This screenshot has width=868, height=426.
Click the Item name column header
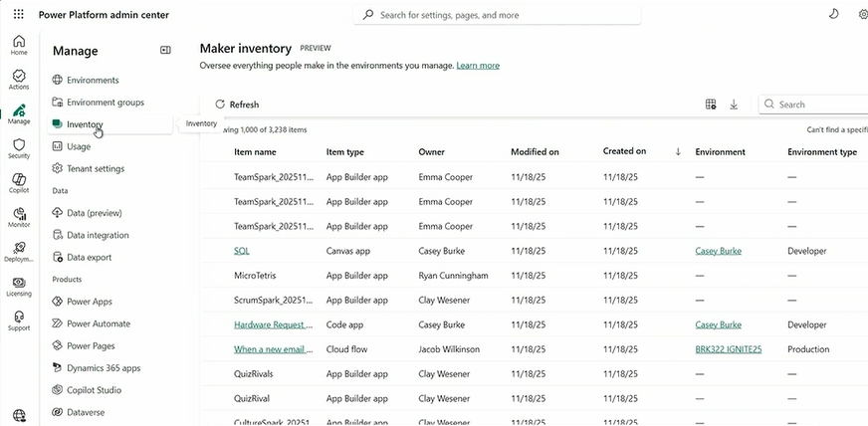[x=255, y=152]
